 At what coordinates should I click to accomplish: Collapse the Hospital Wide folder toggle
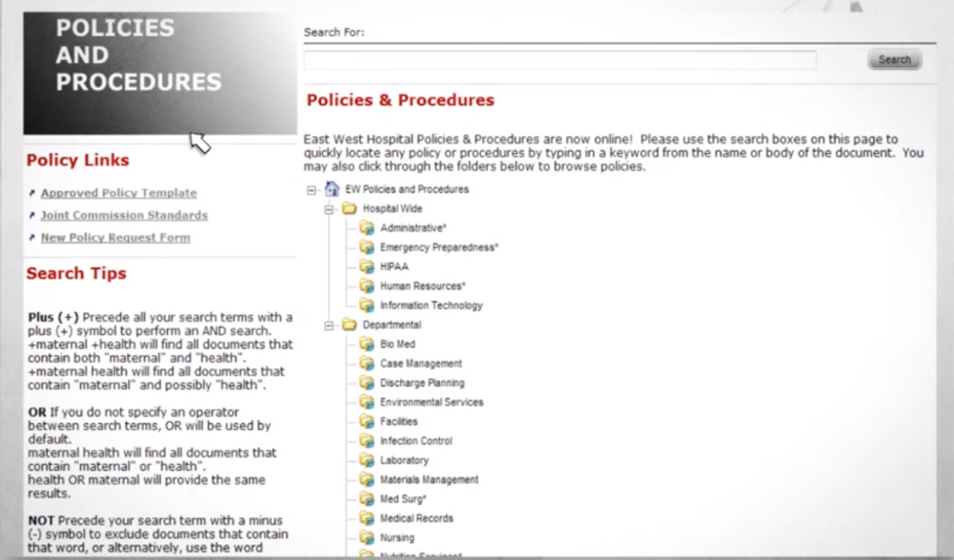329,210
